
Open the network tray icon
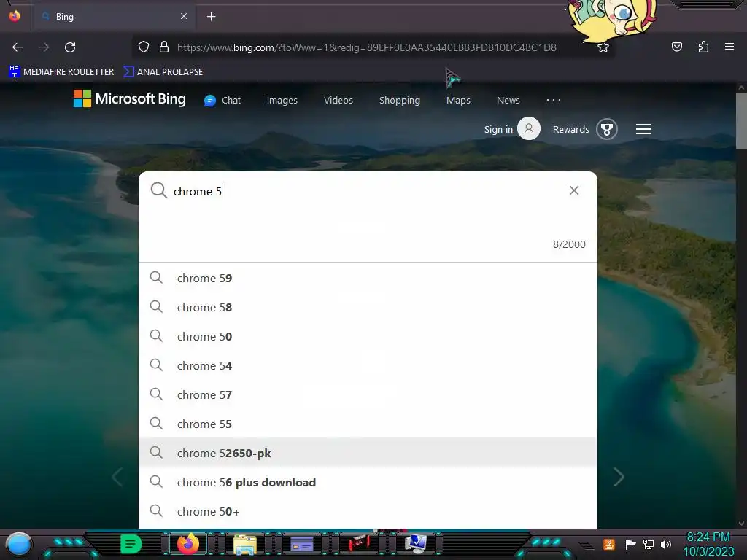point(648,544)
